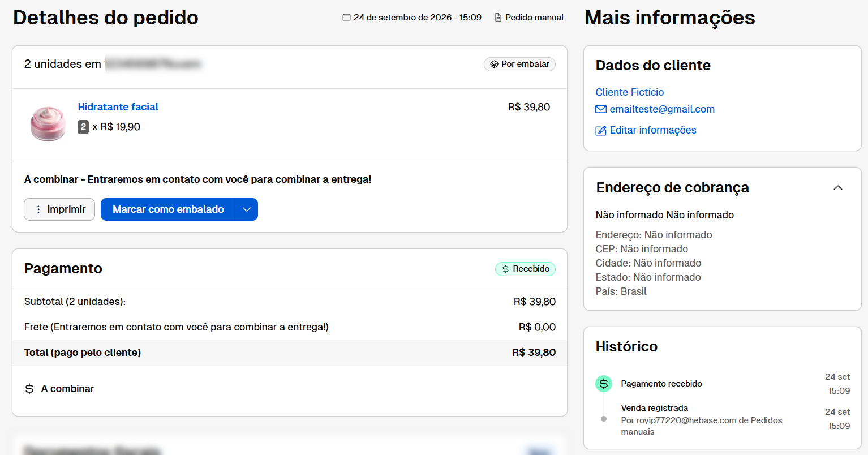Image resolution: width=868 pixels, height=455 pixels.
Task: Click the emailteste@gmail.com email link
Action: tap(662, 109)
